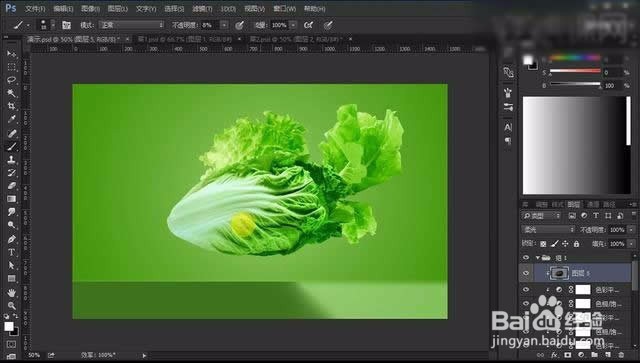The width and height of the screenshot is (640, 363).
Task: Select the Path Selection tool
Action: (11, 265)
